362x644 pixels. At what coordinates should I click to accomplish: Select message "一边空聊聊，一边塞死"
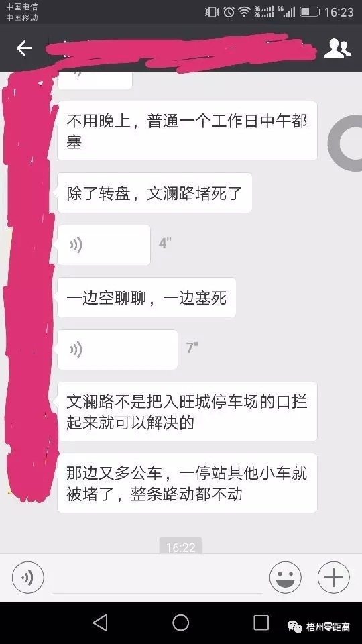click(x=147, y=297)
